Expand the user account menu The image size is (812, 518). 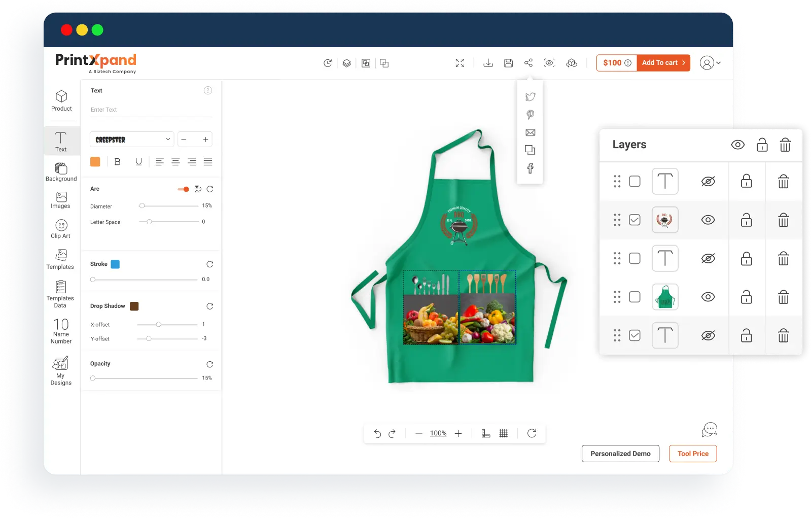click(x=710, y=63)
